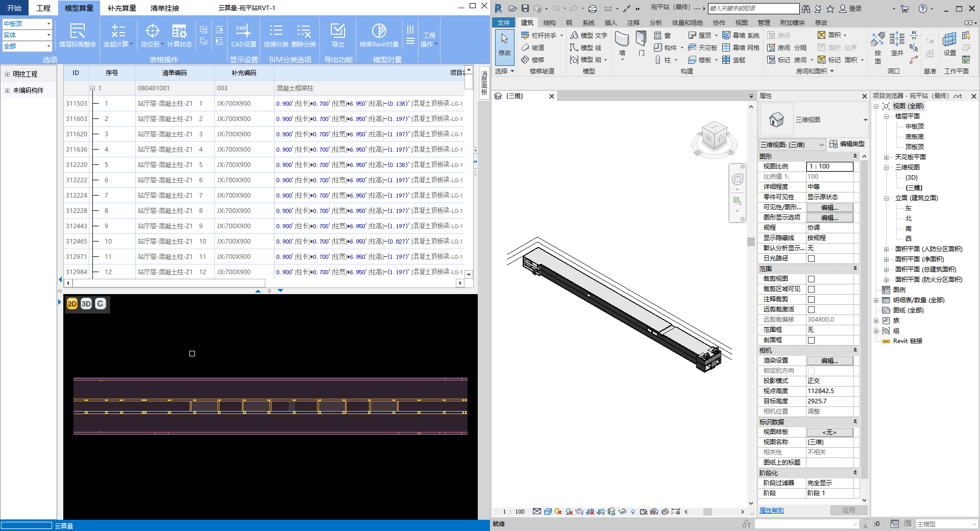
Task: Open the 结构 ribbon tab
Action: pyautogui.click(x=549, y=22)
